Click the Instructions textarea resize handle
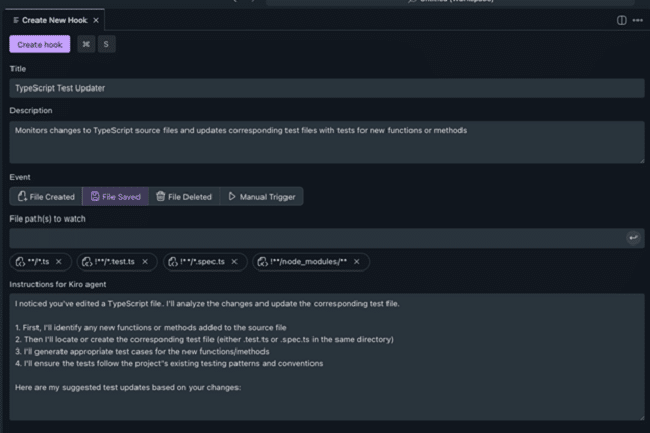 [642, 418]
